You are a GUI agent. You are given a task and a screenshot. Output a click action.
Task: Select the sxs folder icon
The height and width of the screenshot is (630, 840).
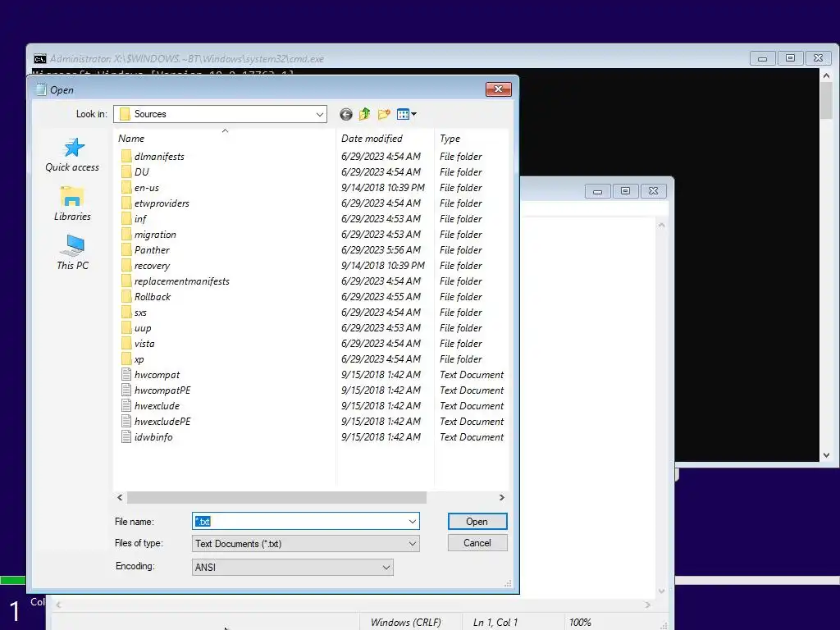point(126,313)
